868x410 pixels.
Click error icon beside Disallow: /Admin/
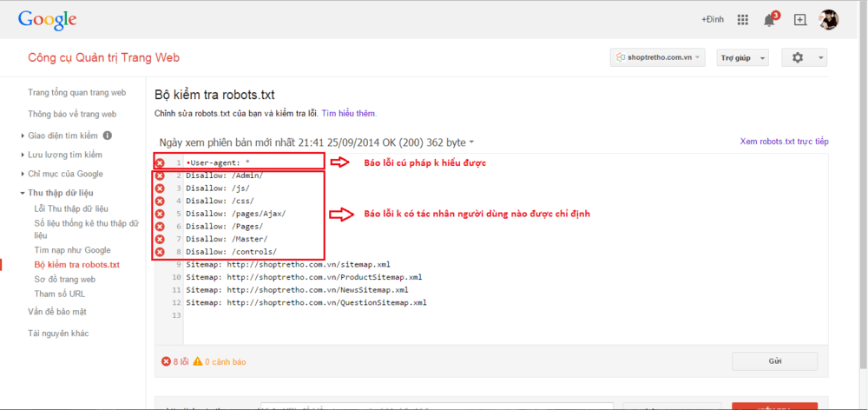click(x=160, y=175)
